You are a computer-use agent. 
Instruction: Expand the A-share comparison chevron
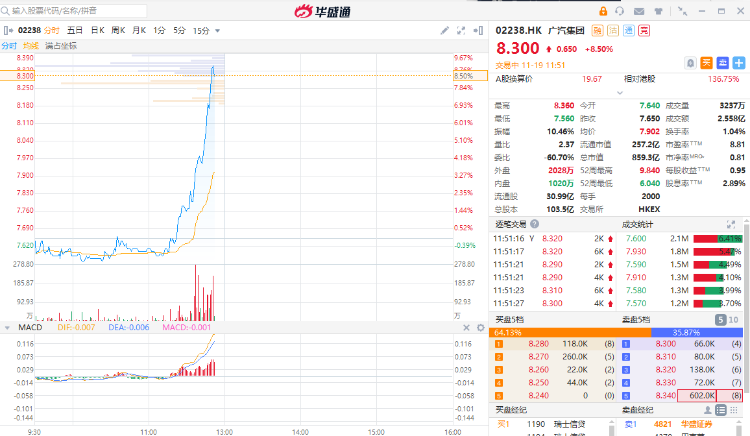click(x=620, y=92)
